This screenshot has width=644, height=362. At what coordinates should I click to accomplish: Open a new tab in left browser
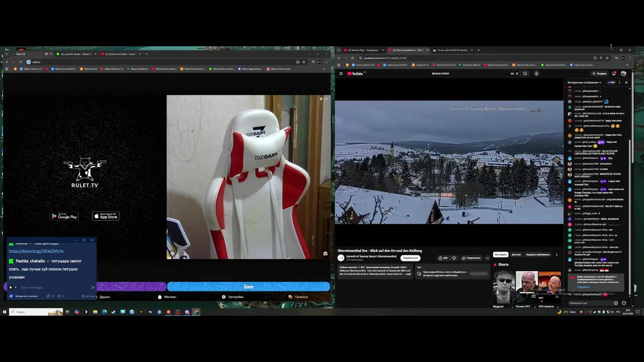(x=147, y=54)
